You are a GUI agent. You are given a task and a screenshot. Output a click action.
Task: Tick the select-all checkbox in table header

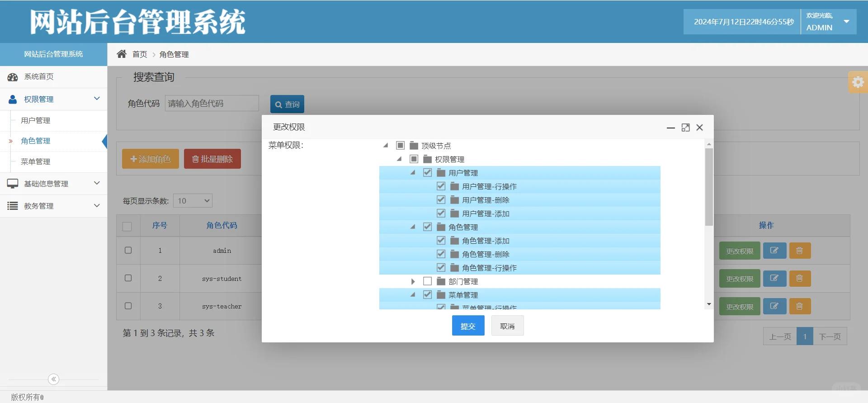click(127, 226)
